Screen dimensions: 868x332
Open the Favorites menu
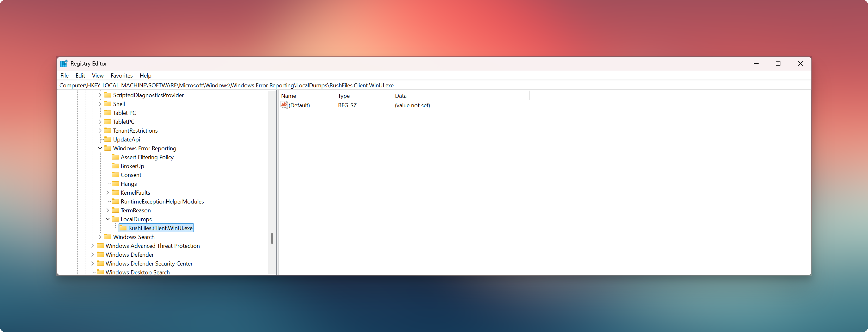click(x=122, y=76)
